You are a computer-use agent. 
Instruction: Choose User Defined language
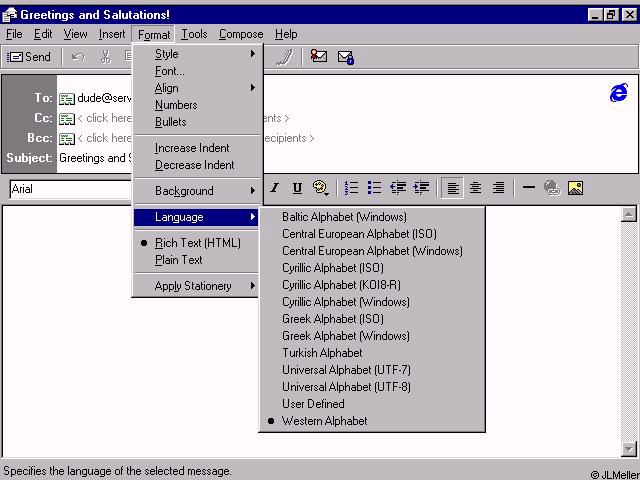pos(372,404)
